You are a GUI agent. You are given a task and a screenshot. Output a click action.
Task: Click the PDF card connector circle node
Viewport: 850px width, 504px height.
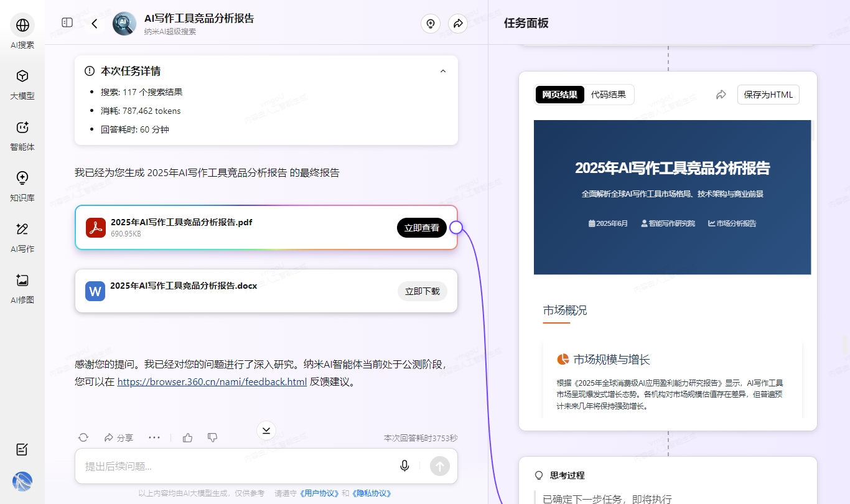[456, 227]
